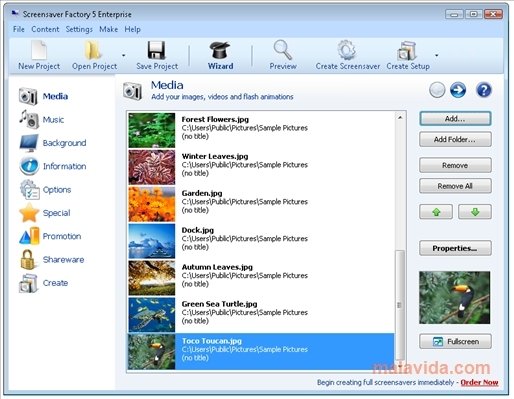Click the Toco Toucan.jpg file name
This screenshot has width=514, height=399.
point(212,341)
